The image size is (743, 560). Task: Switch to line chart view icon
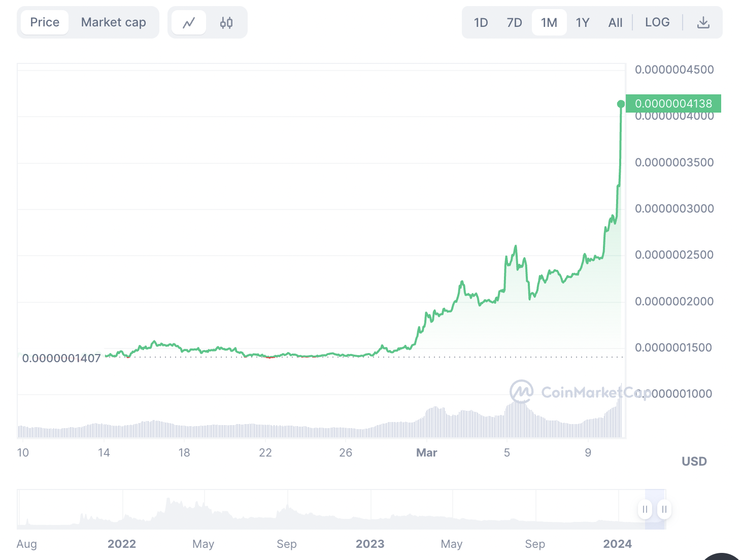click(x=189, y=23)
